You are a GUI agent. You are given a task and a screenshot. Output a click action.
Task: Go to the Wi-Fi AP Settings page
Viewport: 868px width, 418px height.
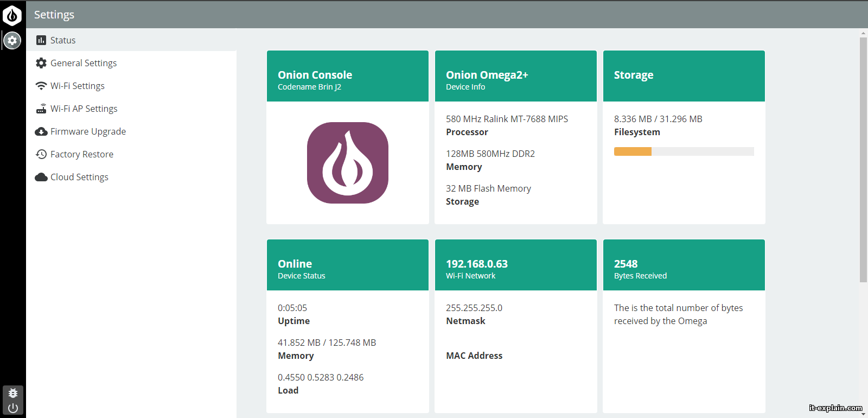pos(84,109)
